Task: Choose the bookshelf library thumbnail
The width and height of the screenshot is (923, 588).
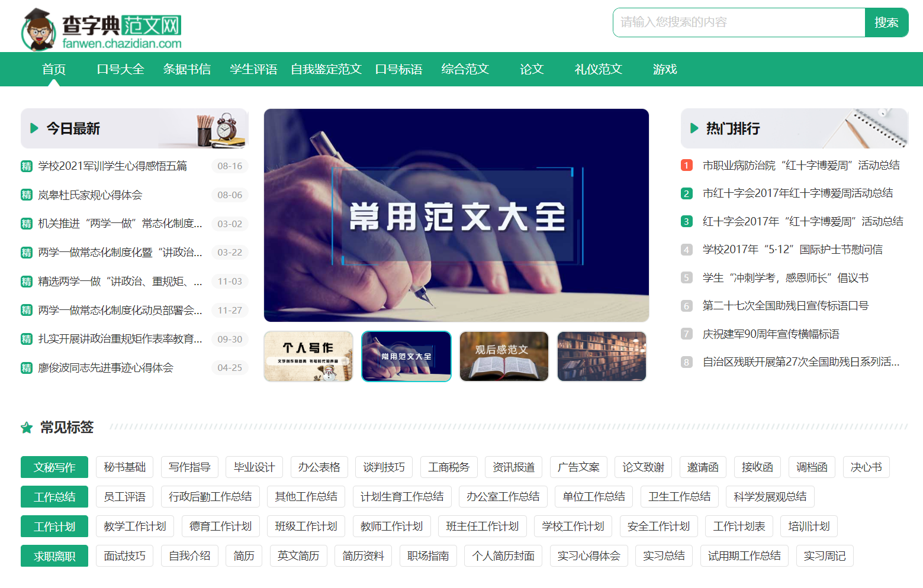Action: [x=602, y=356]
